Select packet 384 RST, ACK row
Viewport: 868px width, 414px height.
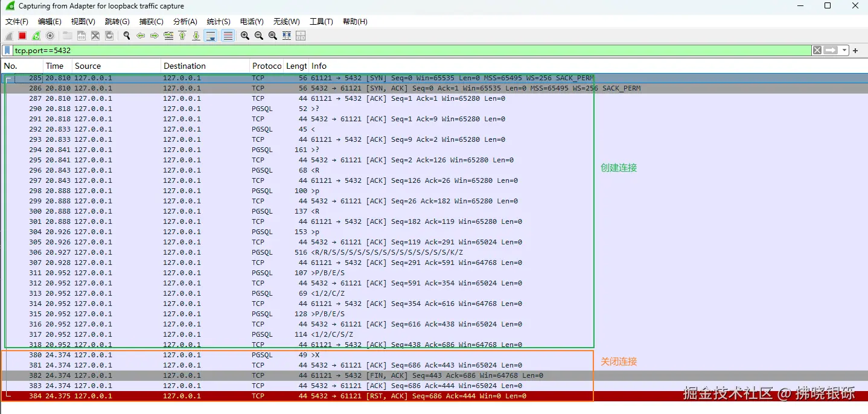tap(434, 396)
